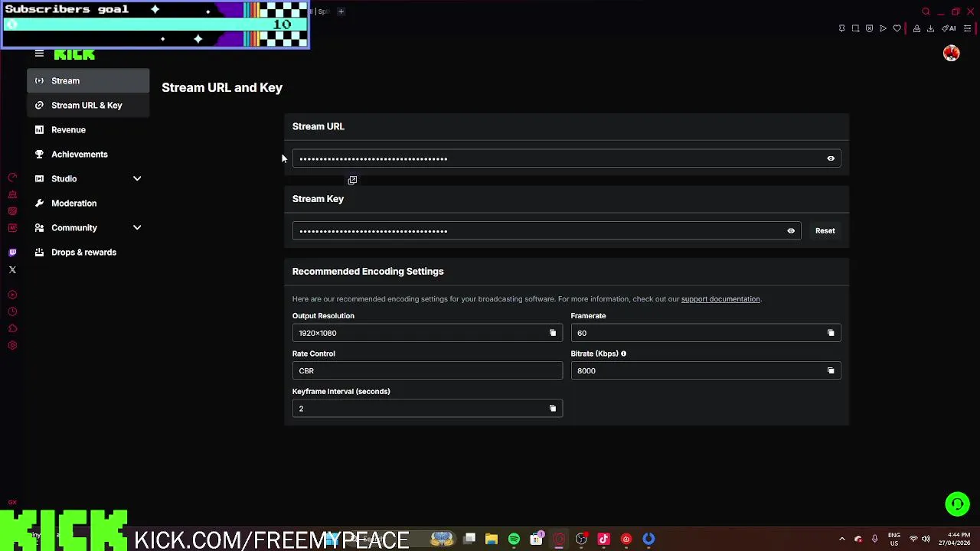Open the green live chat support bubble
Viewport: 980px width, 551px height.
tap(957, 504)
